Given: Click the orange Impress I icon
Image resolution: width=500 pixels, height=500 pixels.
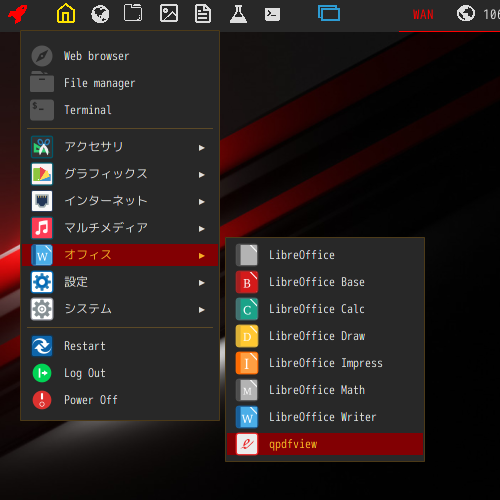Looking at the screenshot, I should (247, 363).
